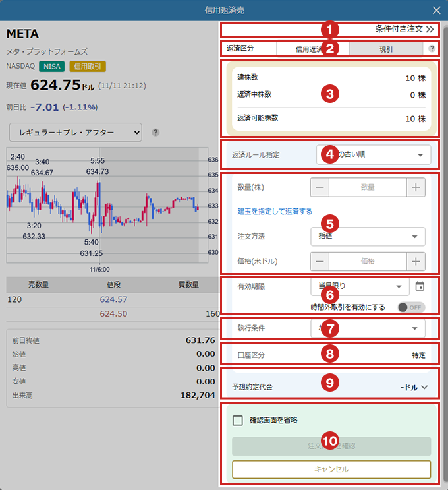448x490 pixels.
Task: Click ask price 624.57
Action: [113, 299]
